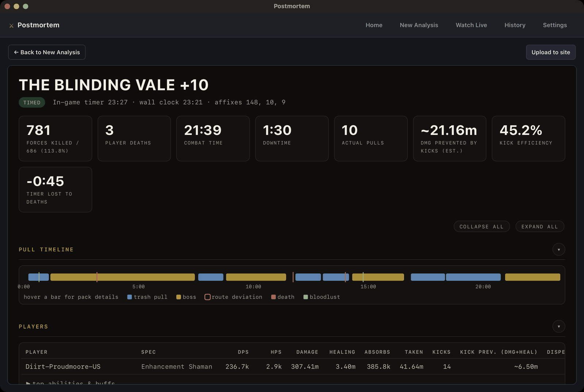Click the Postmortem crossed-swords logo icon
Image resolution: width=584 pixels, height=392 pixels.
(11, 26)
